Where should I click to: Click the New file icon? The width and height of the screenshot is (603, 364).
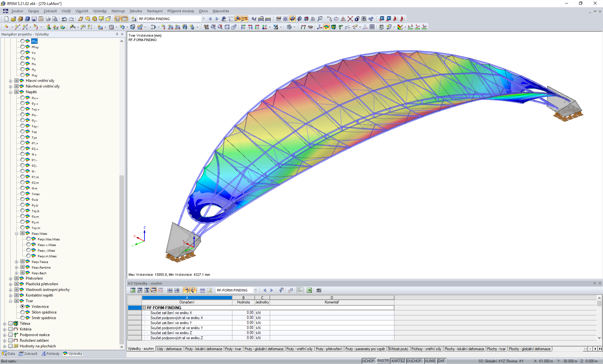coord(6,19)
